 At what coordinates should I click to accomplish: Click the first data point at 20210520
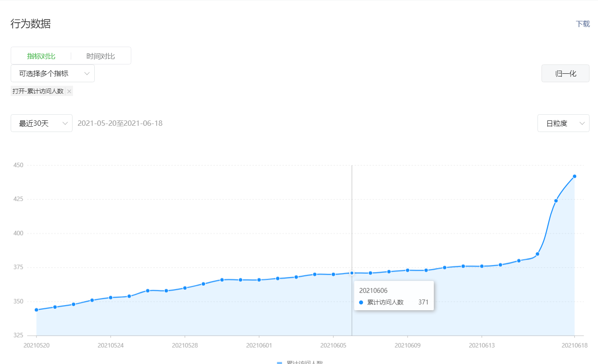click(36, 310)
